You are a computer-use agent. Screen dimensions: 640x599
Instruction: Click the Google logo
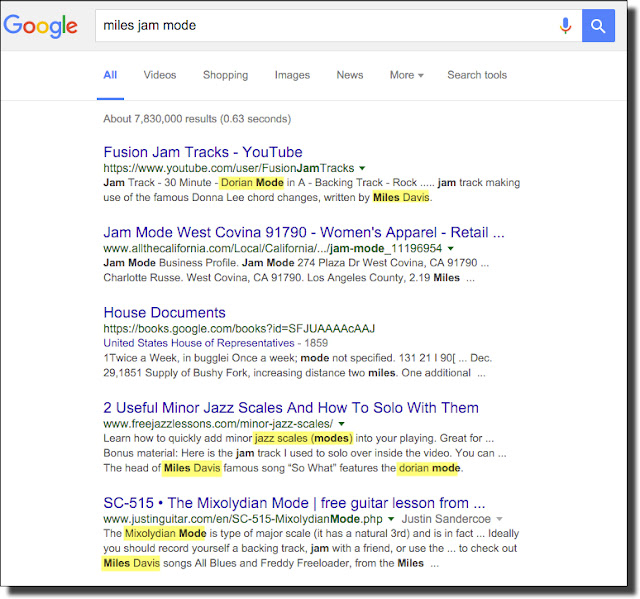(x=40, y=26)
